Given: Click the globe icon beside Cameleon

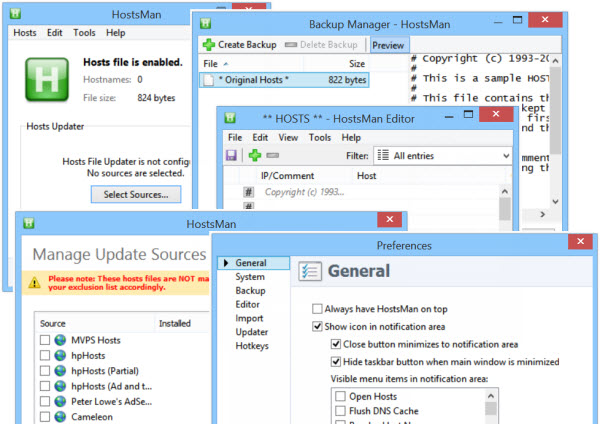Looking at the screenshot, I should coord(60,416).
